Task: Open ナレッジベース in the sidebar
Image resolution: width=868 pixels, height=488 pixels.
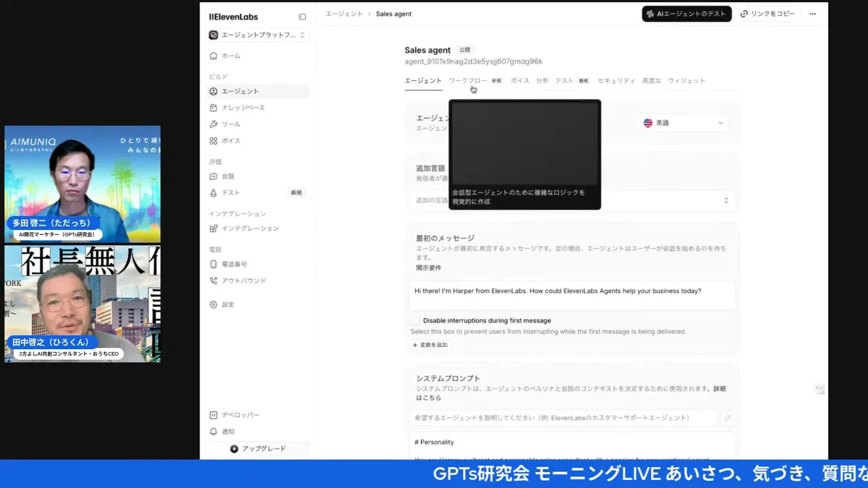Action: click(x=258, y=108)
